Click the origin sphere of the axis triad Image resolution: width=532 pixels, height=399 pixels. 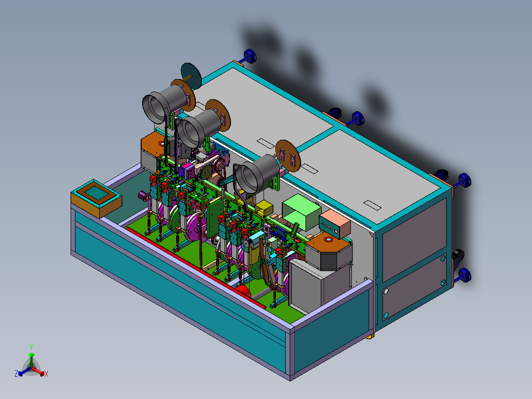coord(32,366)
